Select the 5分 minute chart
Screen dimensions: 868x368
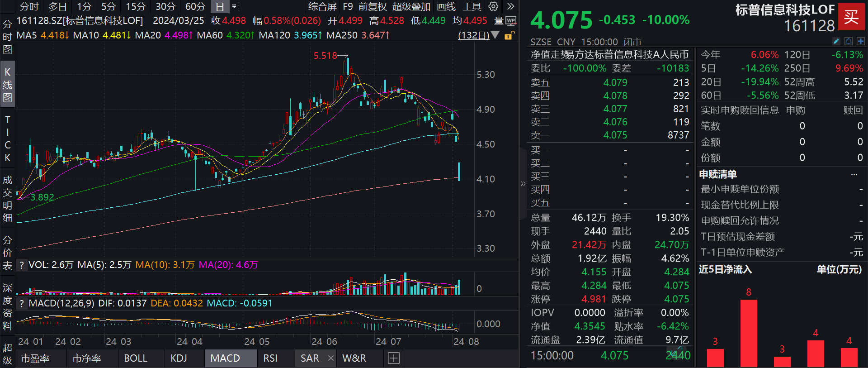pos(108,6)
